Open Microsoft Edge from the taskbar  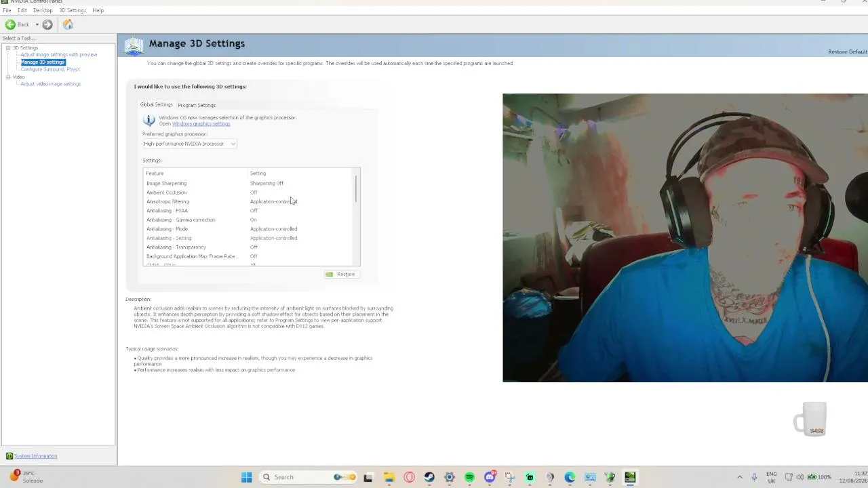point(570,477)
